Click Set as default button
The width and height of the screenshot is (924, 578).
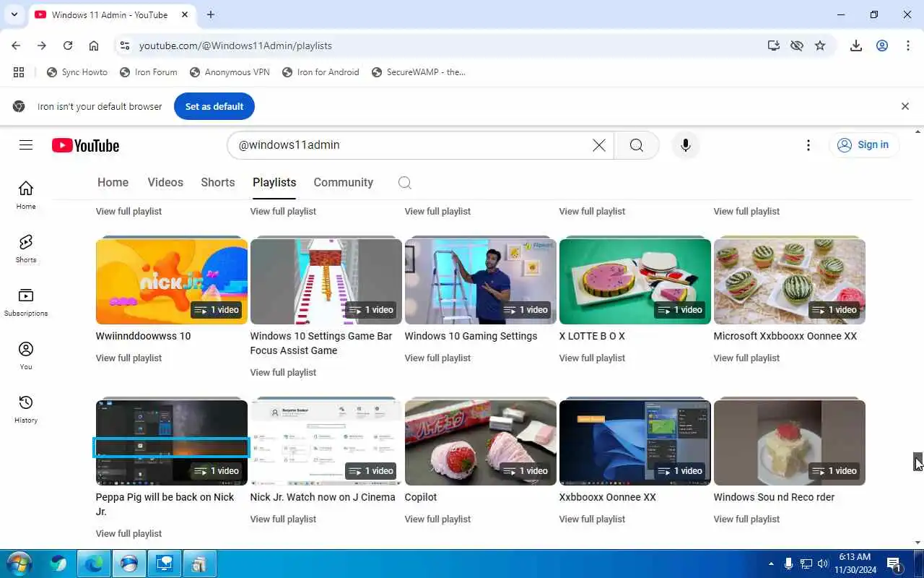click(x=214, y=106)
